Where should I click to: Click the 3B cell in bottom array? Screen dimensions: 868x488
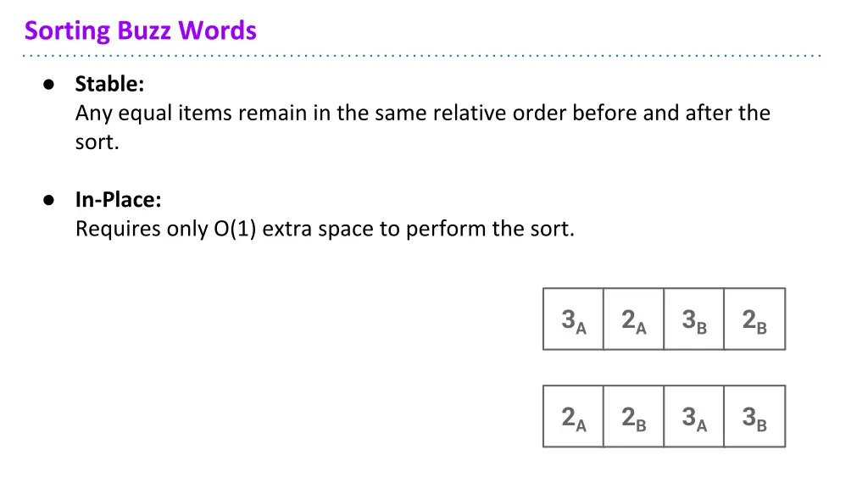coord(754,416)
